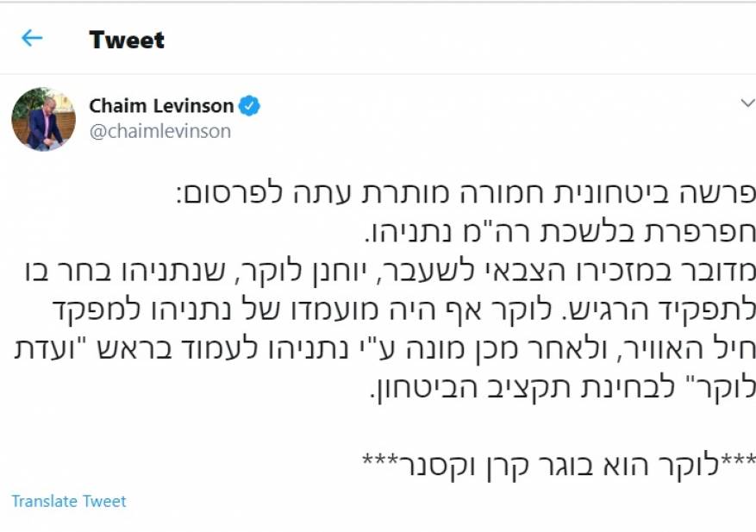Click the back arrow icon

point(32,38)
